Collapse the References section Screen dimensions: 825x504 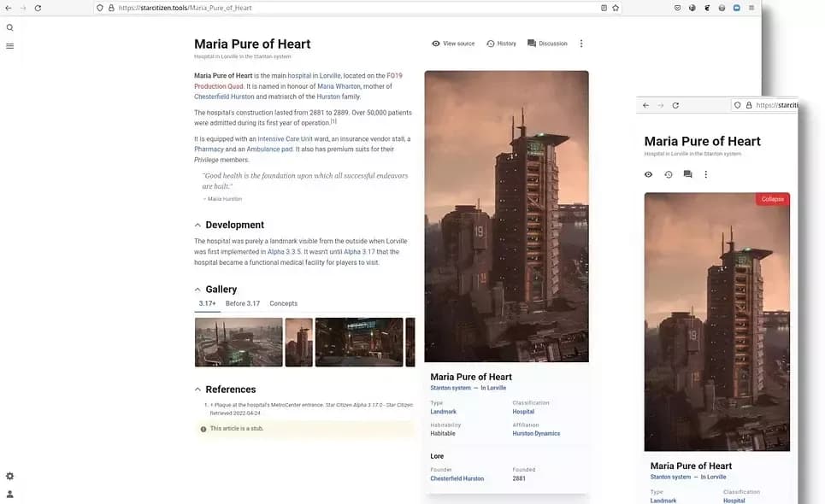click(197, 389)
